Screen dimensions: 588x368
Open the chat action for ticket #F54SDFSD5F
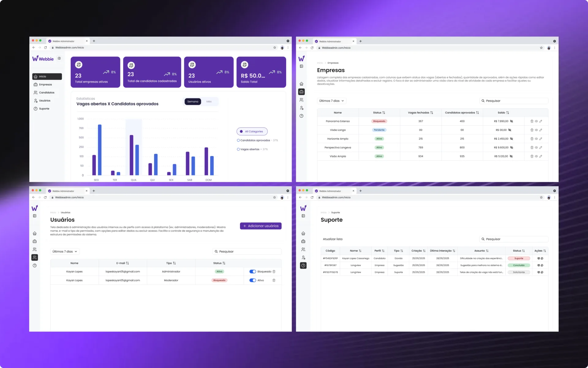(539, 259)
